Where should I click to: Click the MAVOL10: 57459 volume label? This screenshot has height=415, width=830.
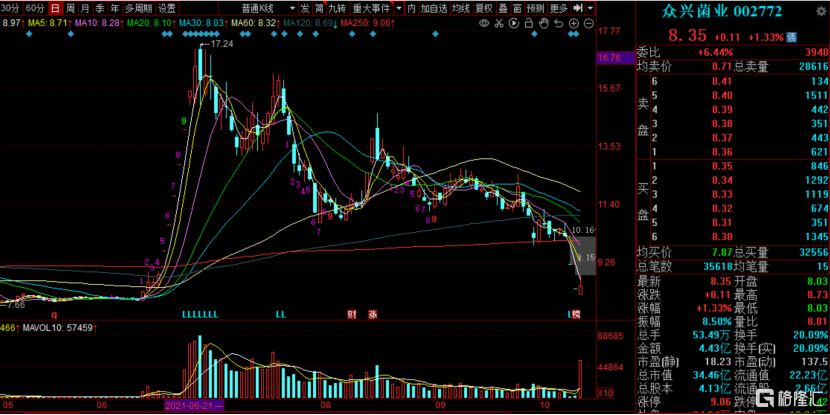[58, 328]
